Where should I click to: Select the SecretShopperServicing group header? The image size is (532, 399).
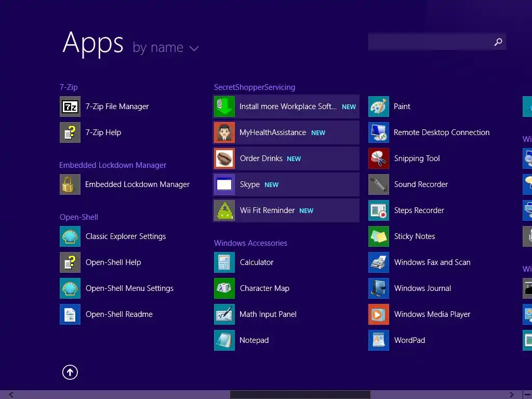(x=255, y=87)
